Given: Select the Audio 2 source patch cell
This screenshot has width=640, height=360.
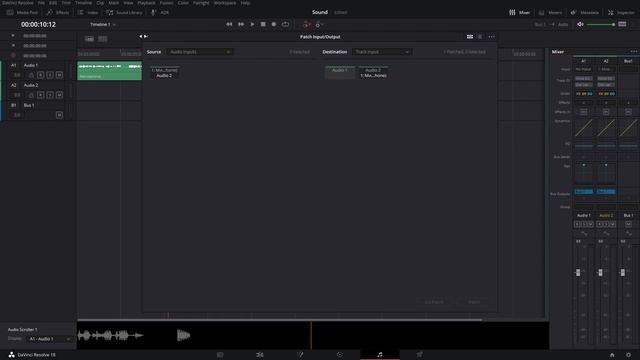Looking at the screenshot, I should (x=164, y=73).
